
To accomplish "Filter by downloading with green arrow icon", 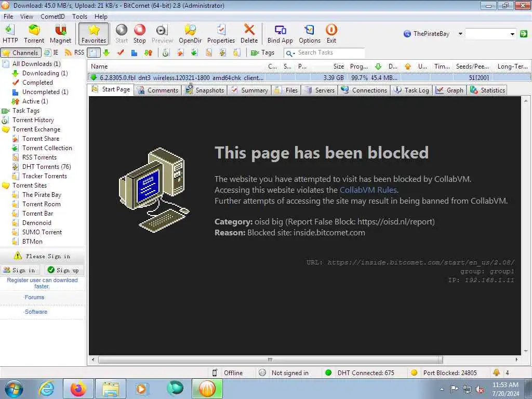I will point(106,52).
